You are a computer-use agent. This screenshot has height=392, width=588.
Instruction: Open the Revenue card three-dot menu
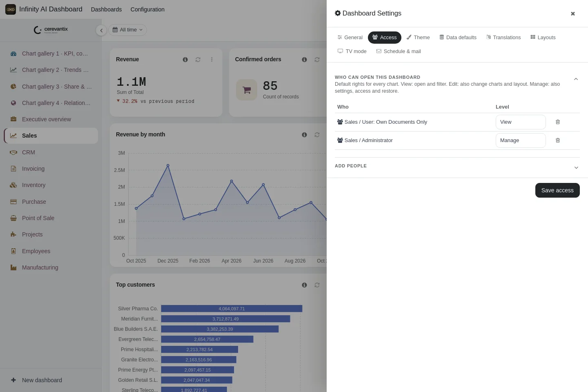tap(212, 60)
